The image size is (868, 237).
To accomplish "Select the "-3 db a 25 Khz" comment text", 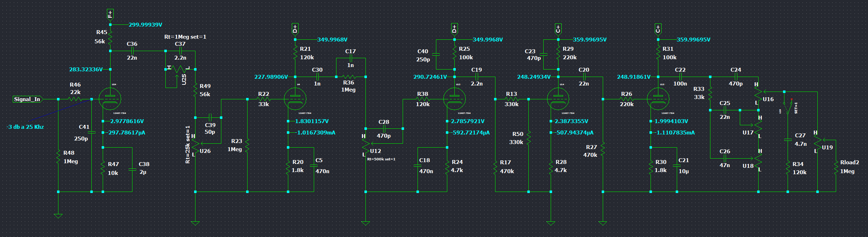I will coord(25,127).
